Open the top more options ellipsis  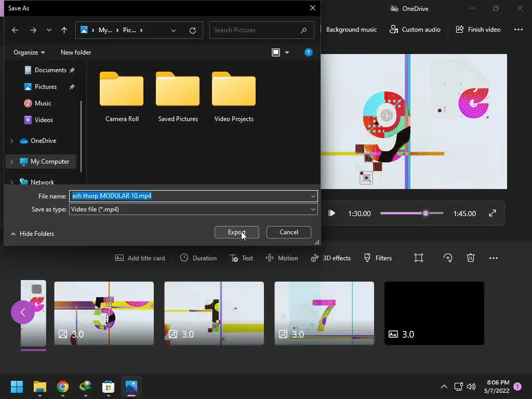[x=518, y=30]
